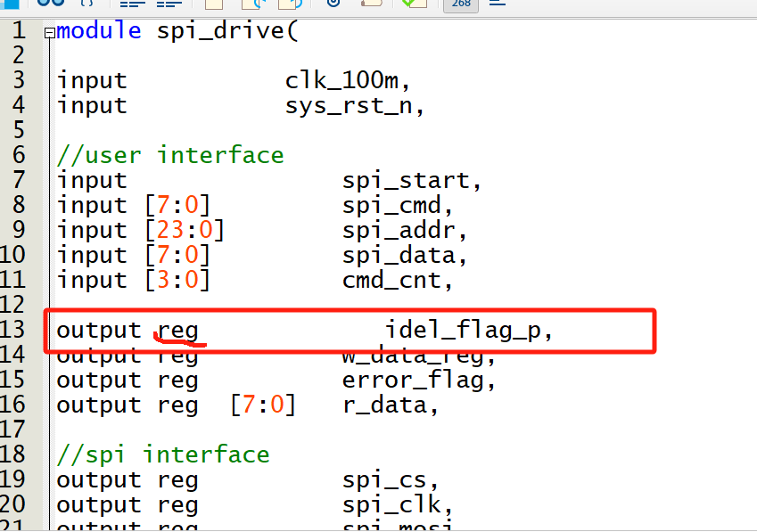
Task: Click the target macro-record toolbar icon
Action: tap(333, 5)
